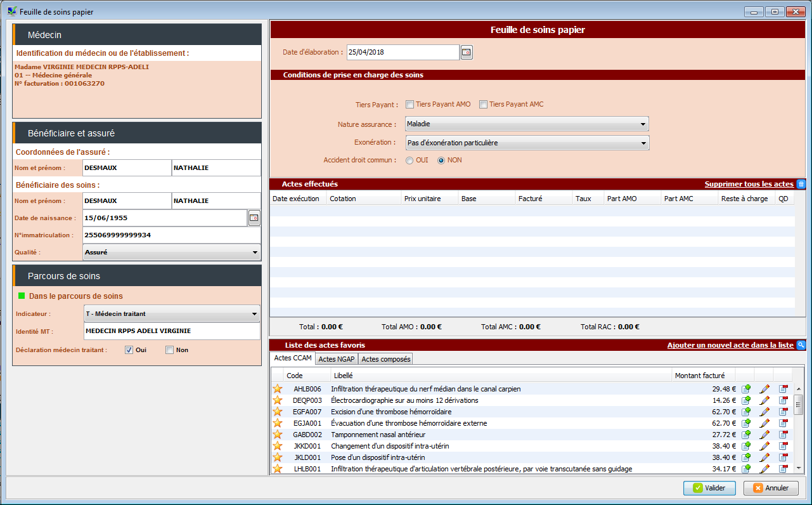Click inside the N°immatriculation field
This screenshot has width=812, height=505.
pyautogui.click(x=171, y=235)
